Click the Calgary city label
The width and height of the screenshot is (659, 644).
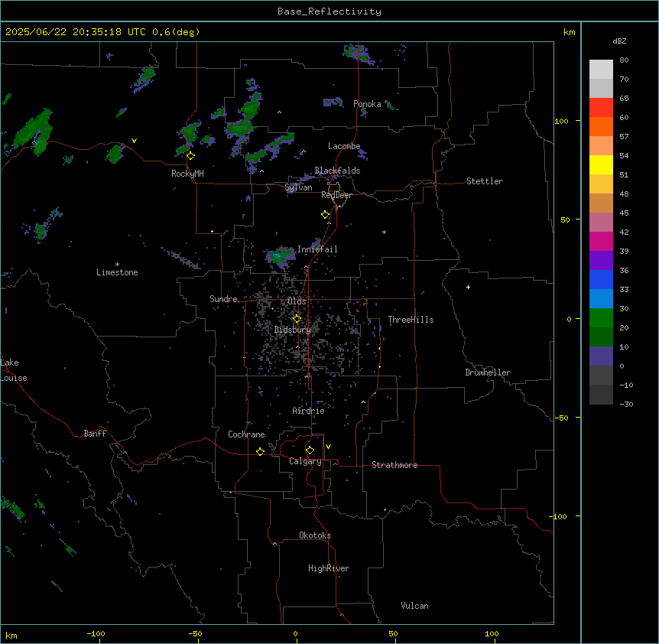305,461
